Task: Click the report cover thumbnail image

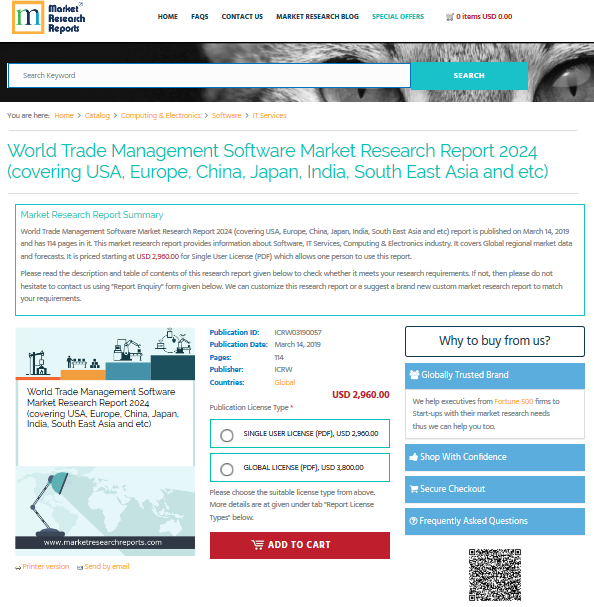Action: coord(105,442)
